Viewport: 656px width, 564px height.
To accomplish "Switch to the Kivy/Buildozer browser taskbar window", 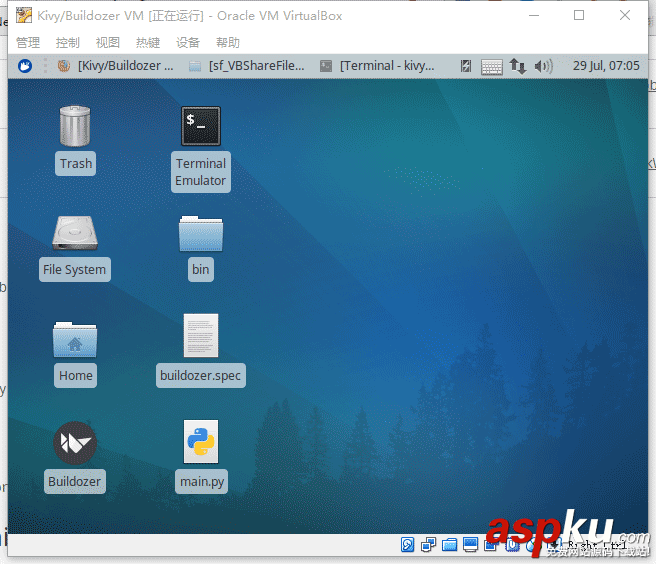I will tap(115, 66).
